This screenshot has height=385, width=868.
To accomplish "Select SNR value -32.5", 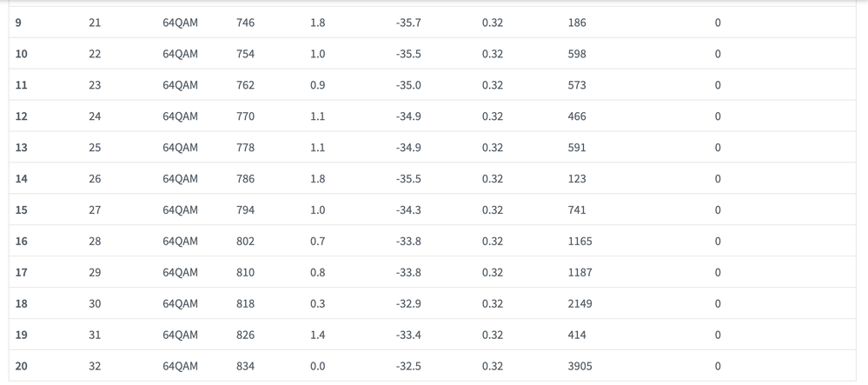I will [x=408, y=366].
